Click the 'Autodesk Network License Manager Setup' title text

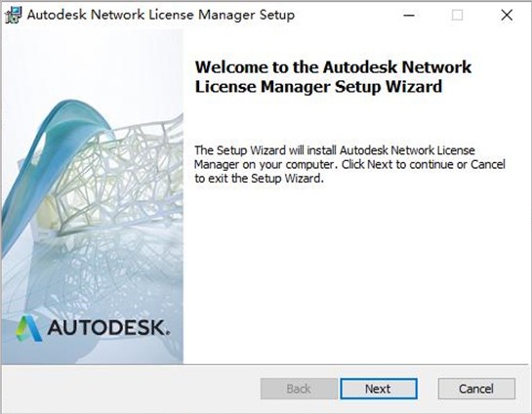pyautogui.click(x=161, y=15)
